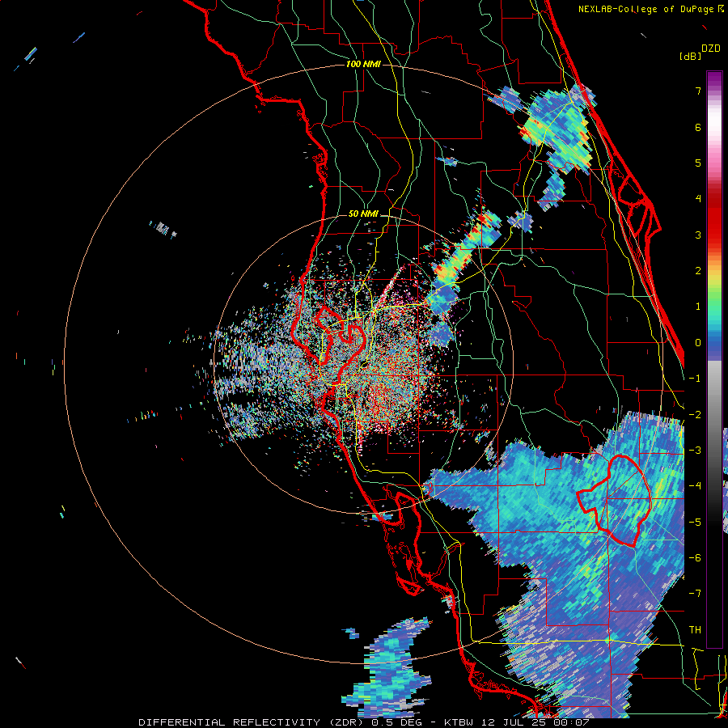Click the '-7' value on the dB scale

point(695,594)
